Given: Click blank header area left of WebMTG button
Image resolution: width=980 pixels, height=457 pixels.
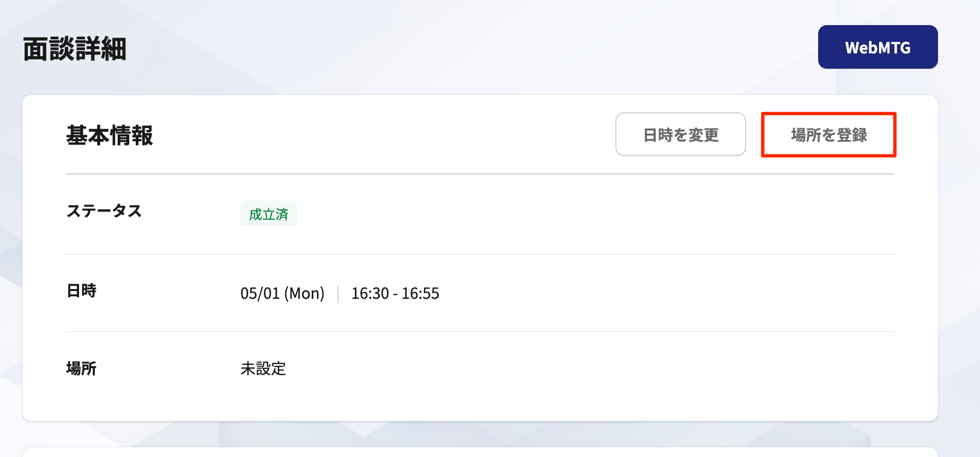Looking at the screenshot, I should 469,48.
